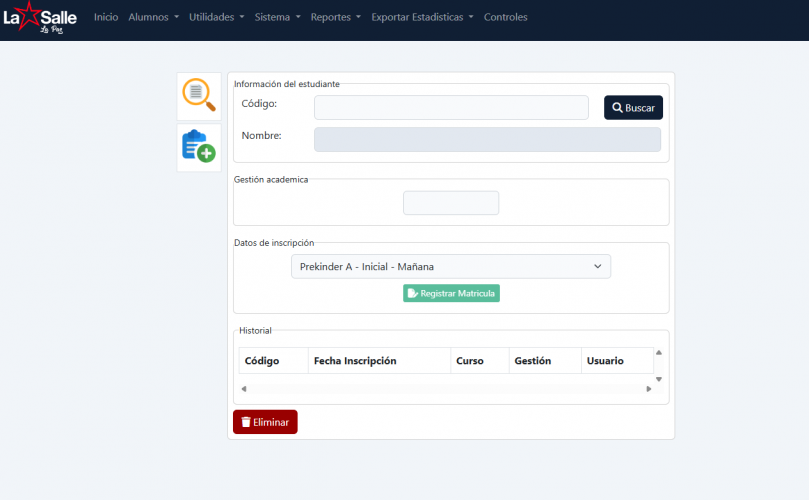809x500 pixels.
Task: Click the Historial scroll left arrow
Action: [x=244, y=389]
